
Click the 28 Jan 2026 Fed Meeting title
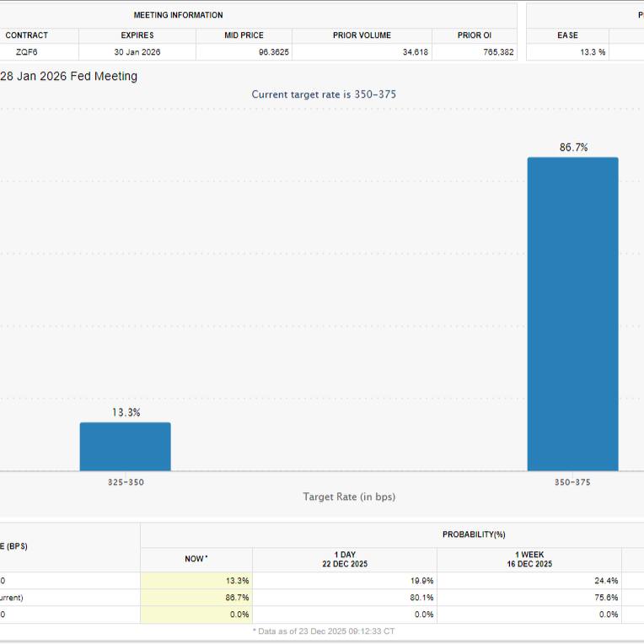[x=68, y=77]
